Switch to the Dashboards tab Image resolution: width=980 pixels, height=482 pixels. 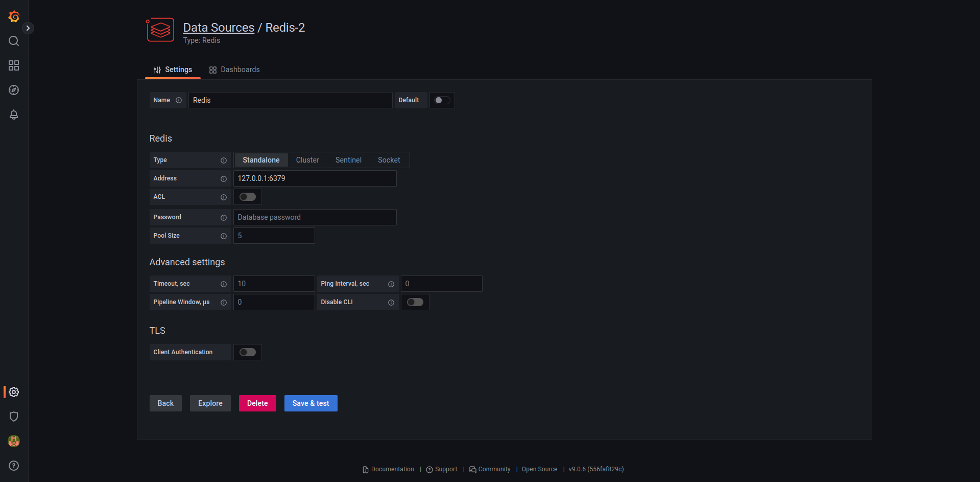click(234, 70)
